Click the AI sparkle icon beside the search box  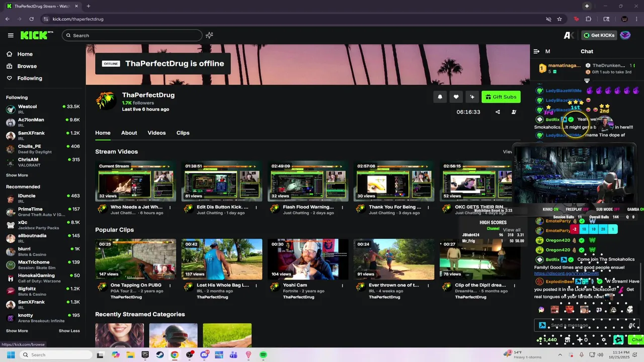click(209, 35)
